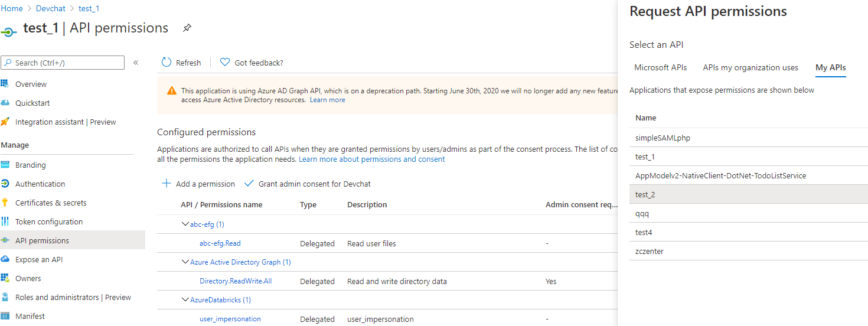Click the plus icon for Add a permission
Viewport: 868px width, 326px height.
[167, 184]
